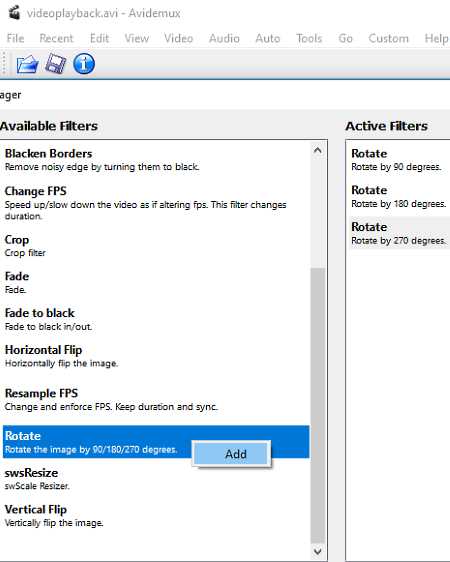Screen dimensions: 450x562
Task: Open the Audio menu
Action: pyautogui.click(x=224, y=38)
